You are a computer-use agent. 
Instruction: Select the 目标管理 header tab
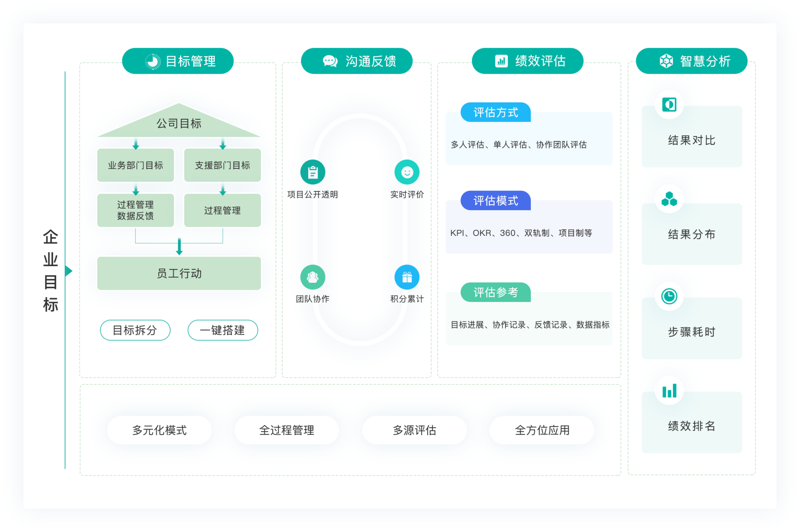pyautogui.click(x=178, y=61)
